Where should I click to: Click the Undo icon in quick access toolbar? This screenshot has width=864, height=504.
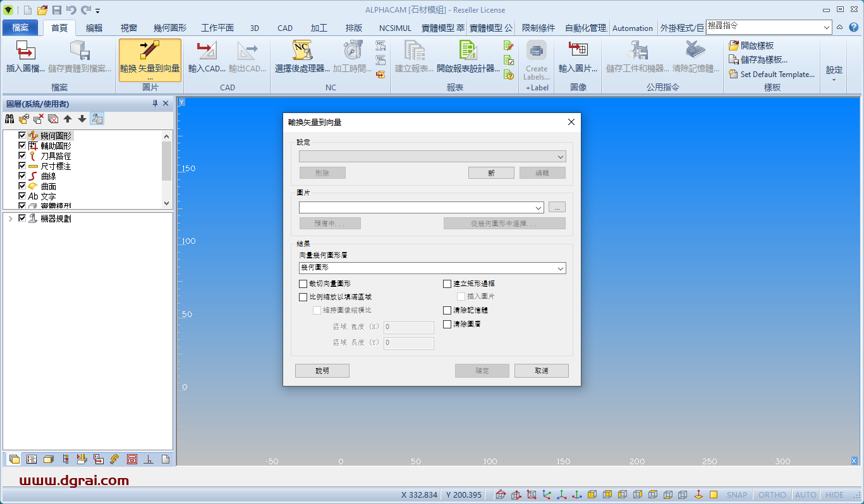click(71, 10)
